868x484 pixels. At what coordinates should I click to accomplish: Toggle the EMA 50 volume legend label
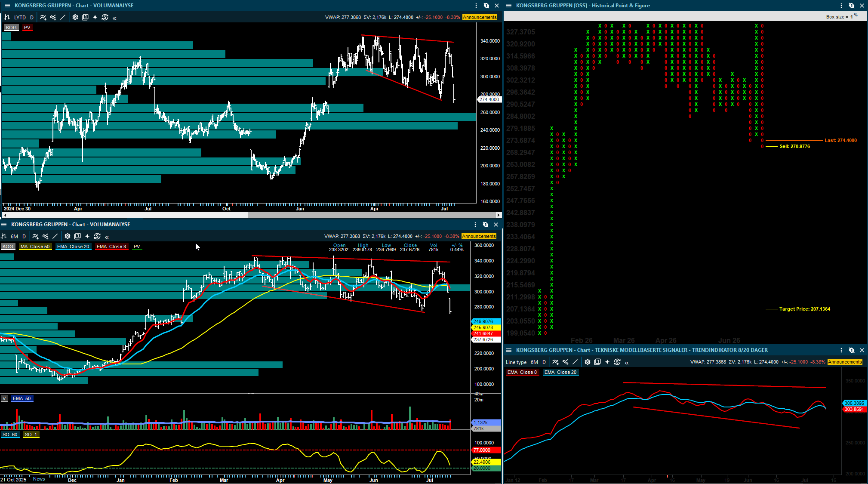[x=22, y=398]
